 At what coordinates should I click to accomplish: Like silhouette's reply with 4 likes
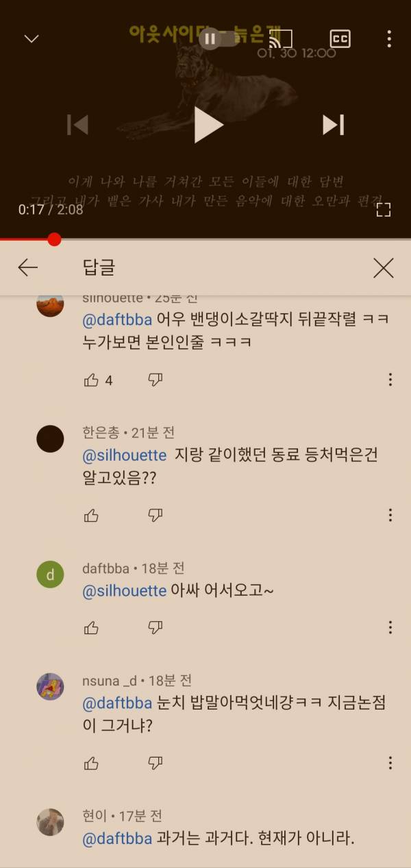coord(91,380)
